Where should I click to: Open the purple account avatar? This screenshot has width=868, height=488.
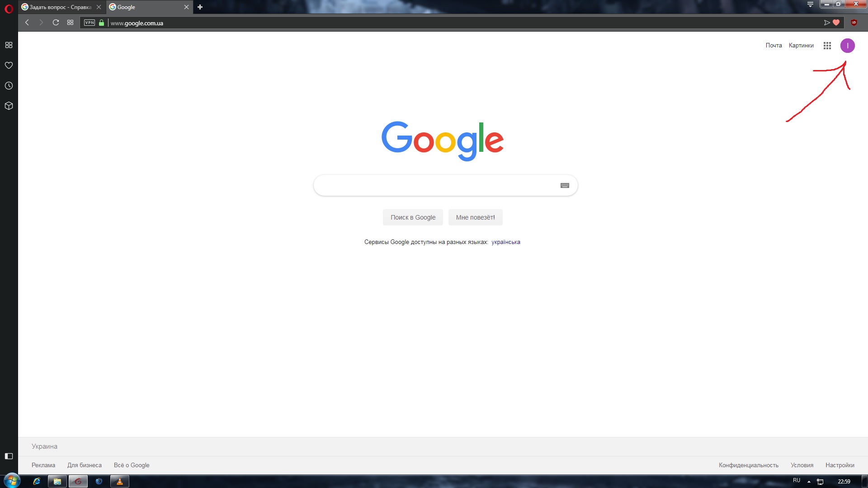point(848,46)
